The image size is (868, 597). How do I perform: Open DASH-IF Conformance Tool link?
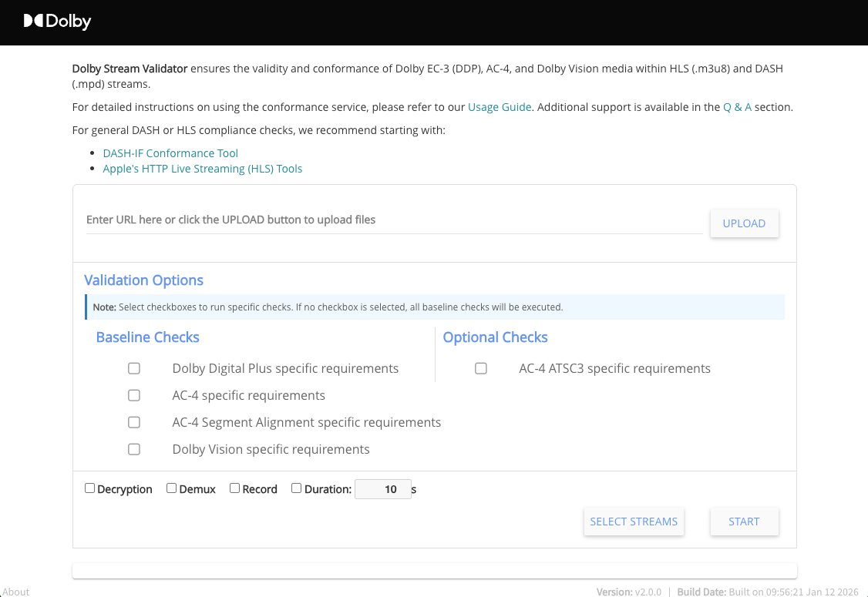coord(170,153)
